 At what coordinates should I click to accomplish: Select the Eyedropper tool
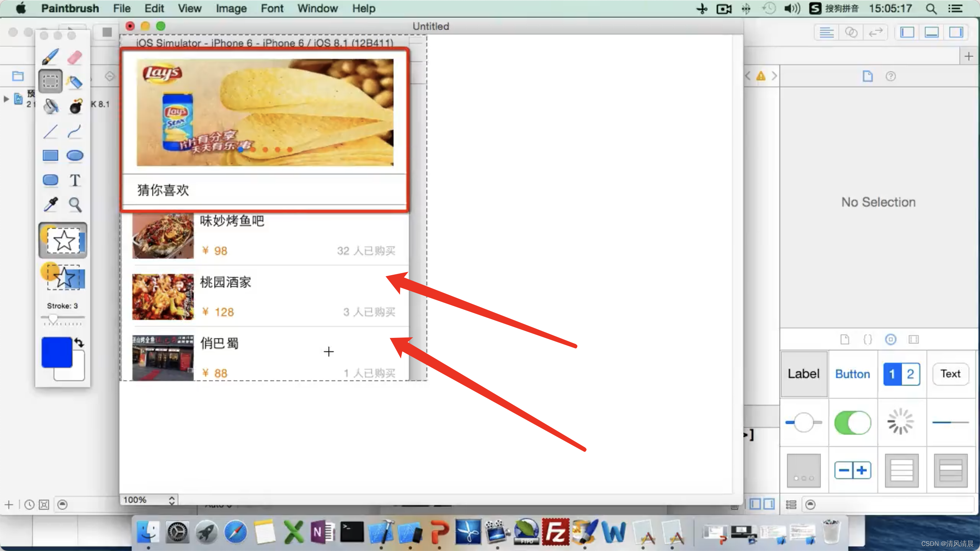(51, 204)
